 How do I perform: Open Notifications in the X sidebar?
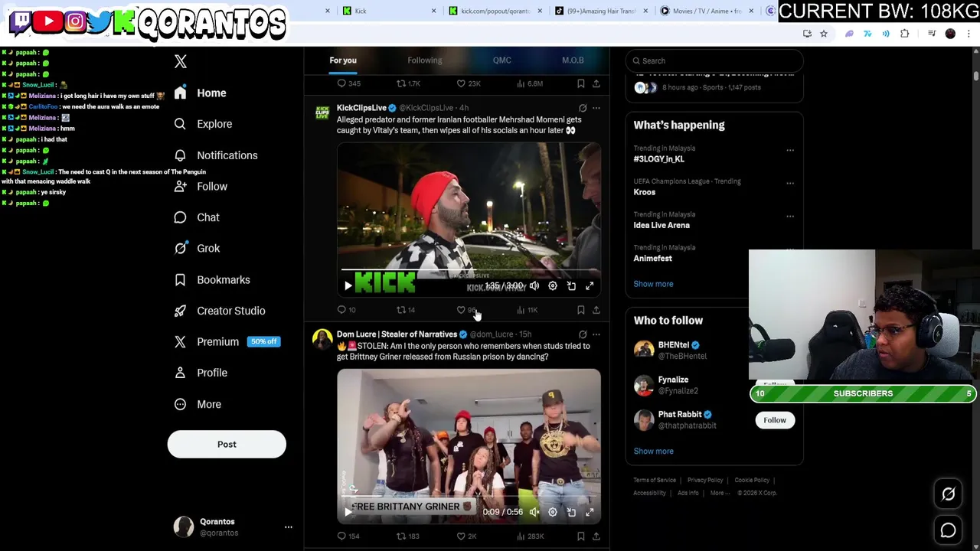click(x=216, y=155)
